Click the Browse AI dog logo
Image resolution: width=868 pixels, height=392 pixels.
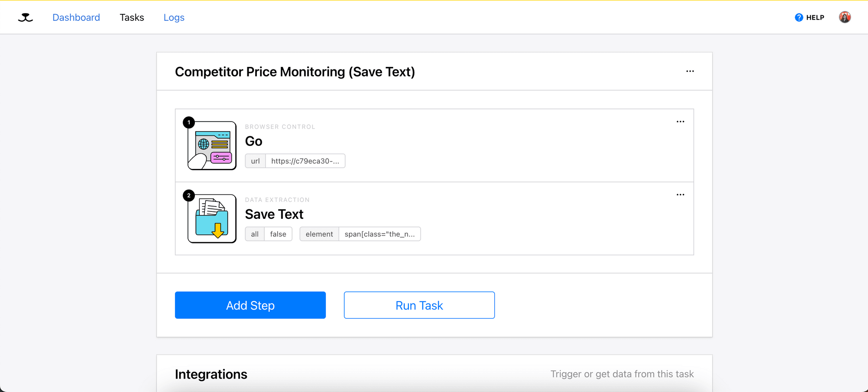[25, 17]
